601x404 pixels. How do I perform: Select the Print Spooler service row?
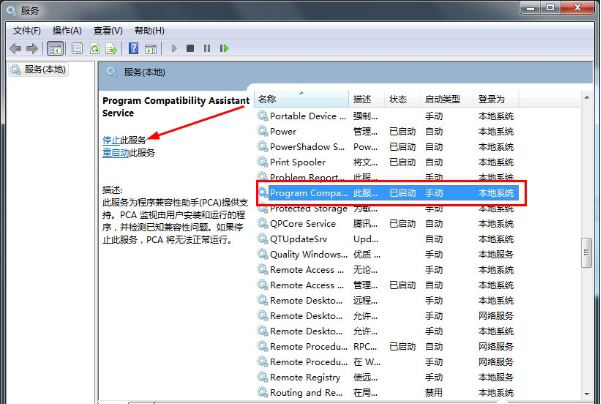(x=297, y=162)
